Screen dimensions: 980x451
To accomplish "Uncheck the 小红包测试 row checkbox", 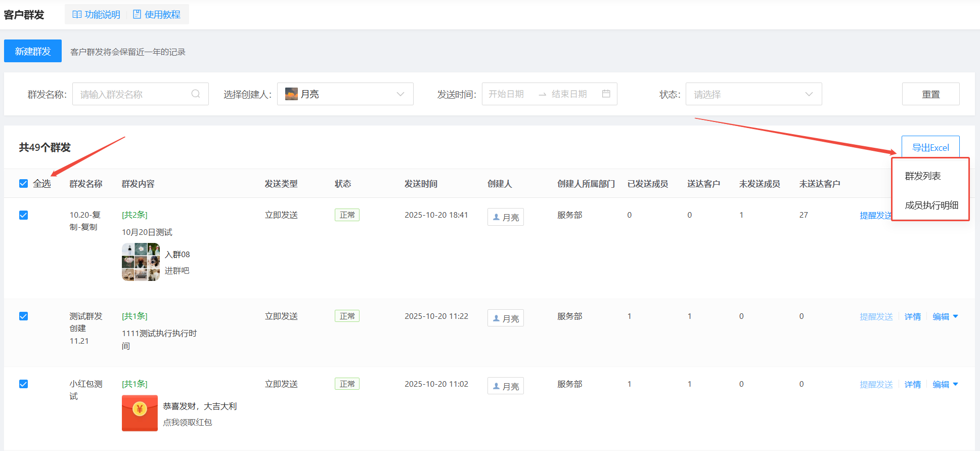I will click(x=23, y=384).
